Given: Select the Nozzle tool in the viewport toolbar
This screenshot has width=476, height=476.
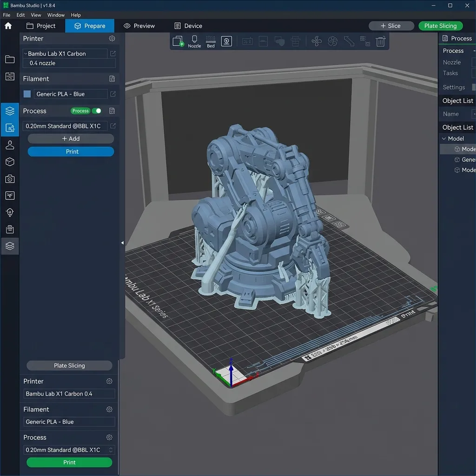Looking at the screenshot, I should tap(194, 41).
